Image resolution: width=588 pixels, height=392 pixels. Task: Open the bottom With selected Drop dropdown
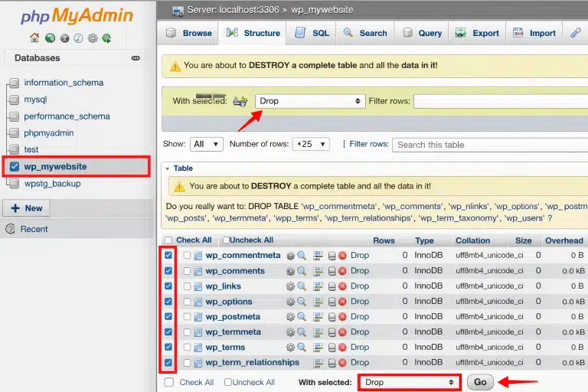pyautogui.click(x=409, y=382)
